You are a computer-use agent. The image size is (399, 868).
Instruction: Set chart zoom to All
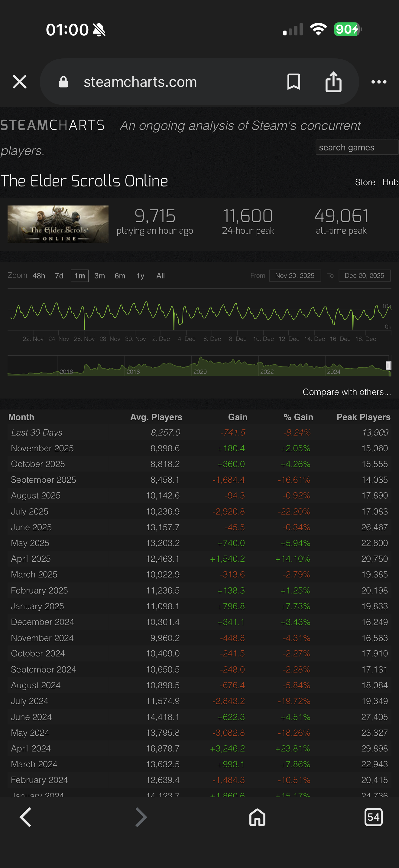[161, 276]
